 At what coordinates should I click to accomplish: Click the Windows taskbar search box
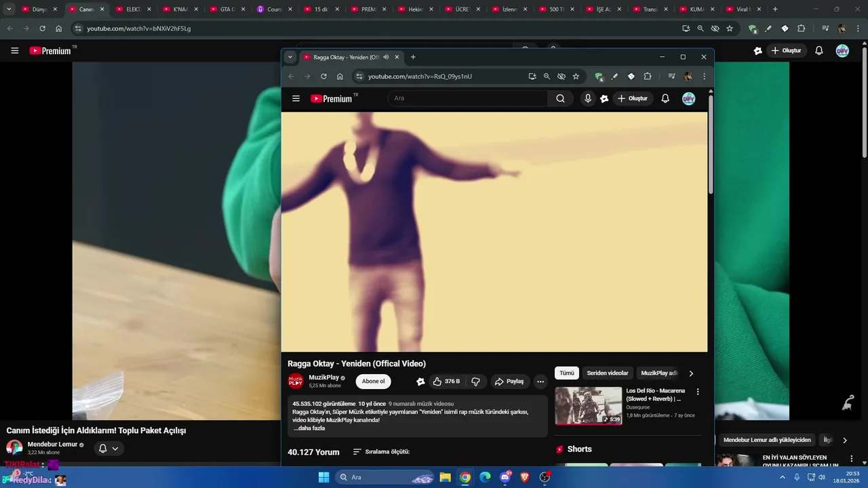[384, 477]
